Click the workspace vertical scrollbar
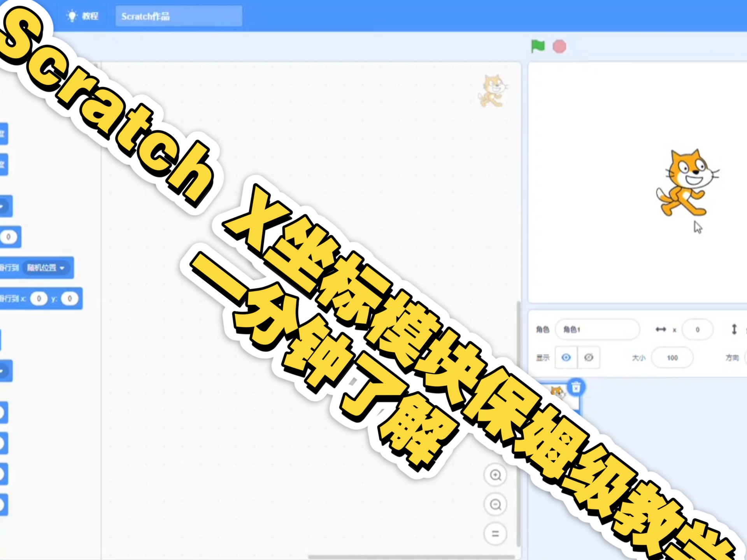Image resolution: width=747 pixels, height=560 pixels. [x=518, y=423]
